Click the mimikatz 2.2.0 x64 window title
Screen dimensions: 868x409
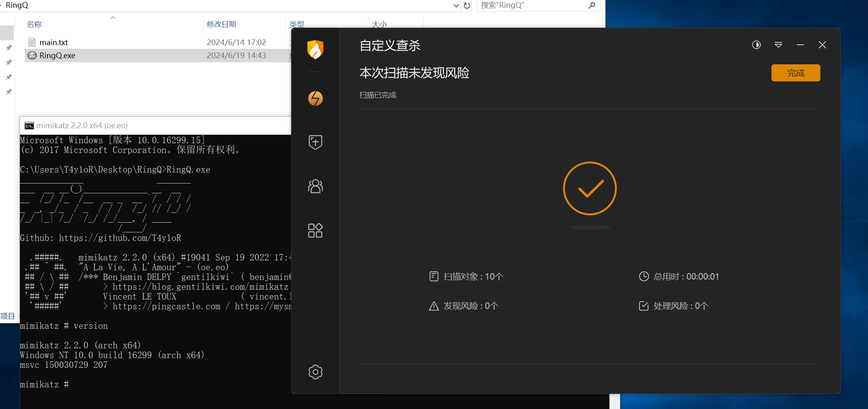82,126
